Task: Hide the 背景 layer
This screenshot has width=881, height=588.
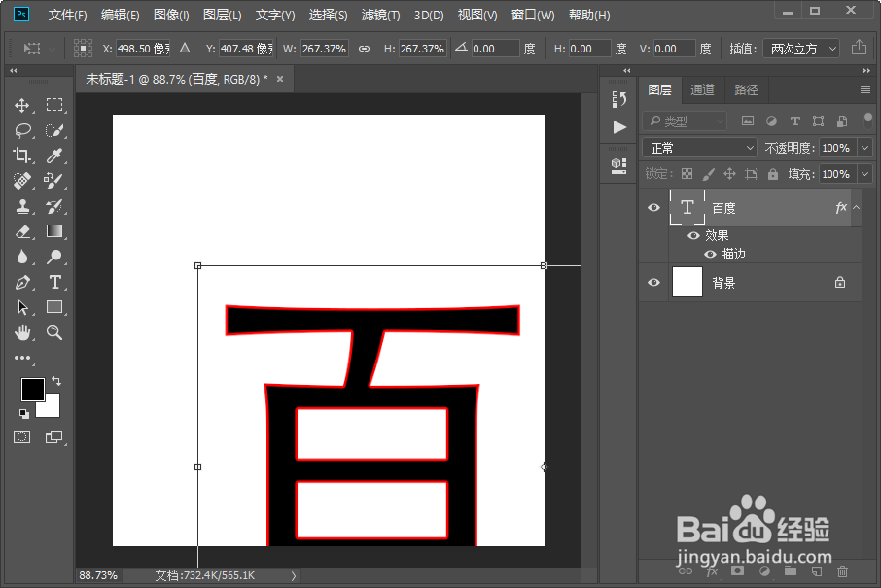Action: (653, 283)
